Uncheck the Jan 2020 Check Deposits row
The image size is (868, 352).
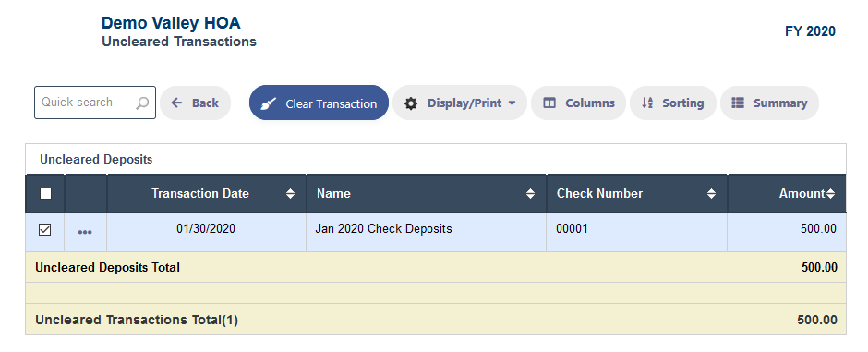(45, 229)
